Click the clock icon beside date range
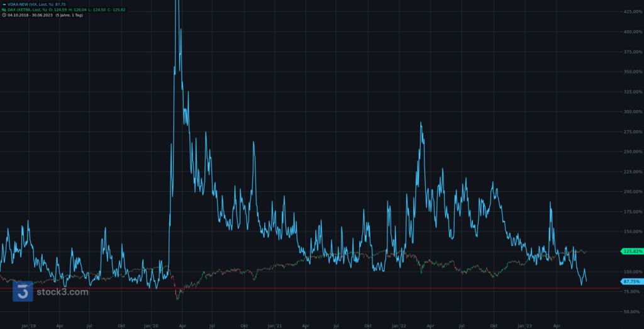644x329 pixels. coord(4,15)
